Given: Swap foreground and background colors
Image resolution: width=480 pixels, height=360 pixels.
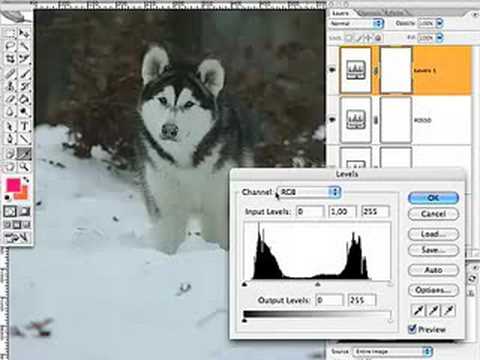Looking at the screenshot, I should coord(26,180).
